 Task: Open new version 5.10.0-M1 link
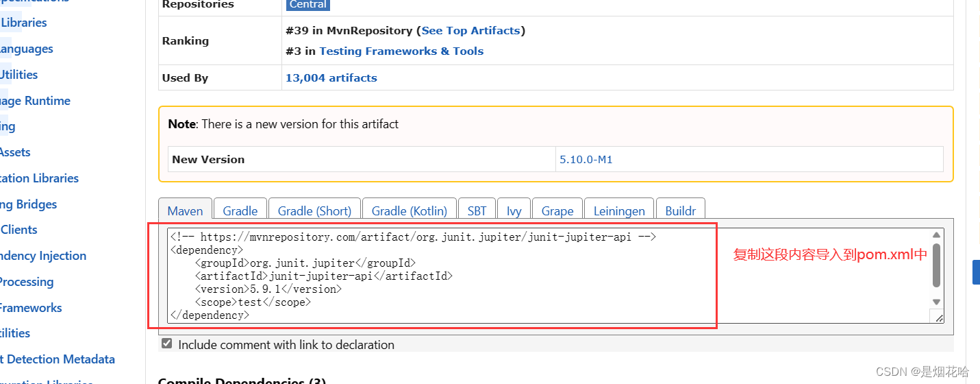[586, 159]
